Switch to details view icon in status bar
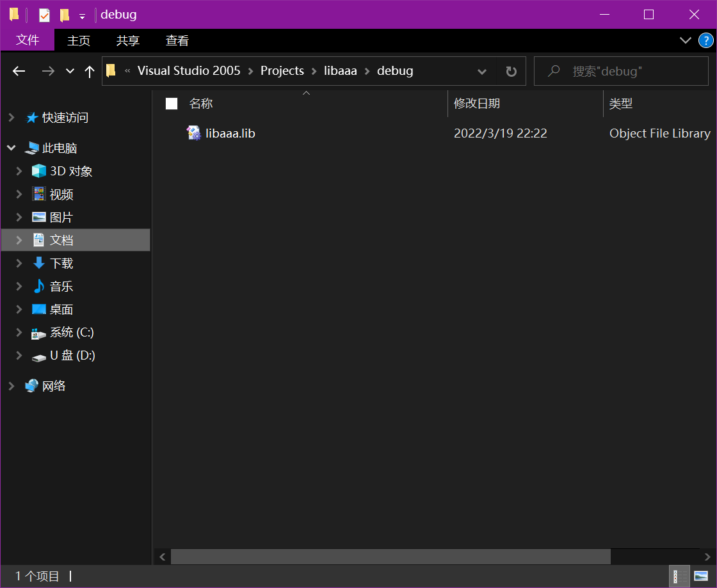The height and width of the screenshot is (588, 717). tap(679, 576)
